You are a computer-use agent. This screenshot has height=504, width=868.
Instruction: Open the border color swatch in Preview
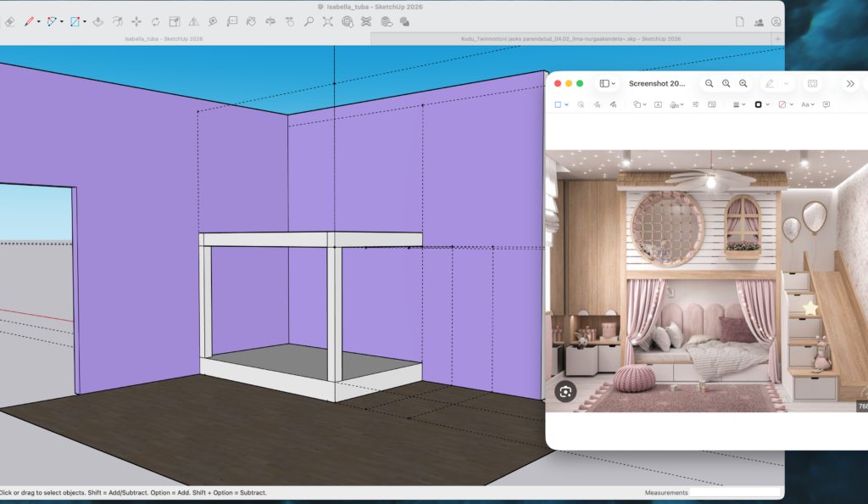759,104
